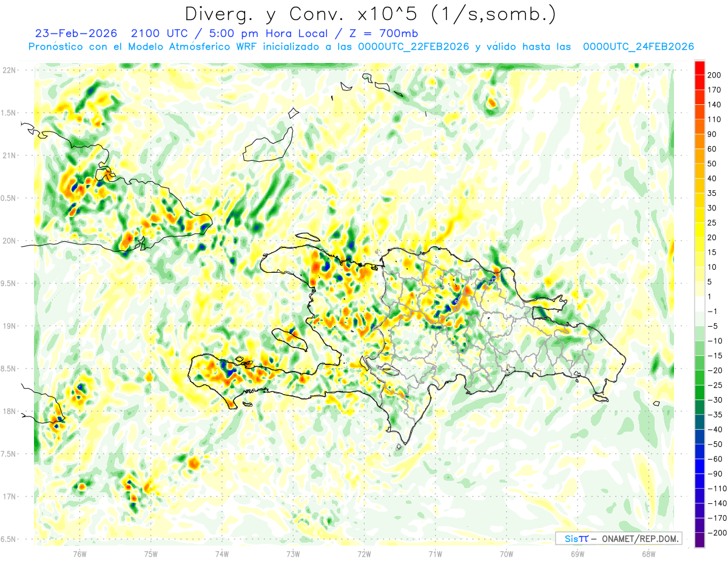Viewport: 728px width, 562px height.
Task: Click the positive '60' colorbar label
Action: [712, 149]
